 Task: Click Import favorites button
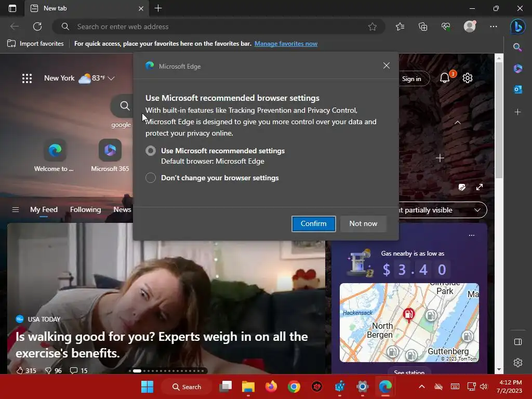(35, 44)
